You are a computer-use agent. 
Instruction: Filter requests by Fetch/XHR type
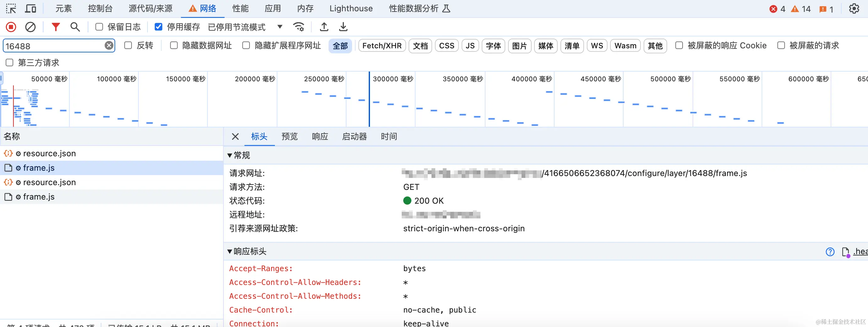[382, 46]
